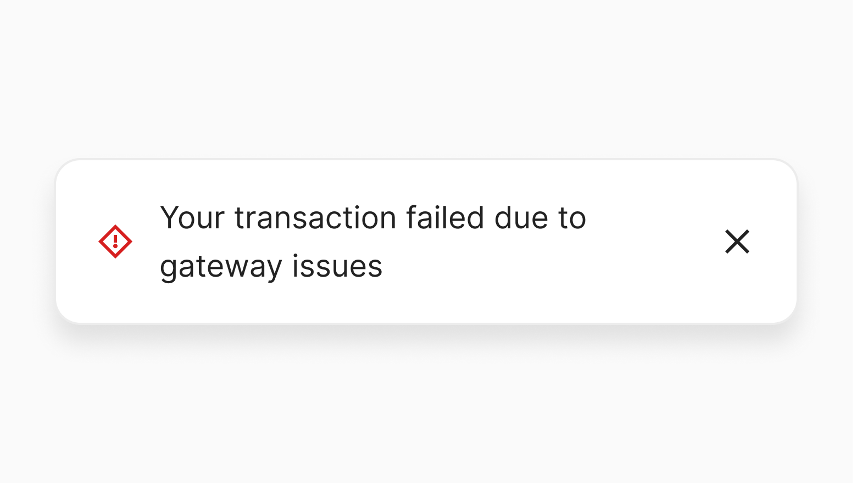This screenshot has height=483, width=868.
Task: Click the blank toast area between text and X
Action: coord(654,241)
